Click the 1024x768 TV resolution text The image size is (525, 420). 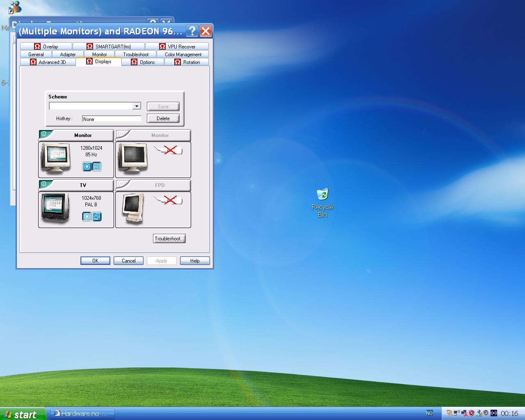click(91, 198)
